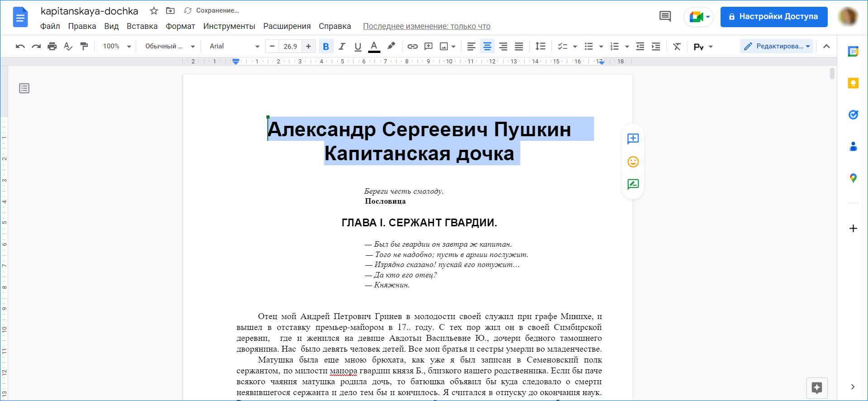
Task: Expand numbered list options arrow
Action: click(627, 46)
